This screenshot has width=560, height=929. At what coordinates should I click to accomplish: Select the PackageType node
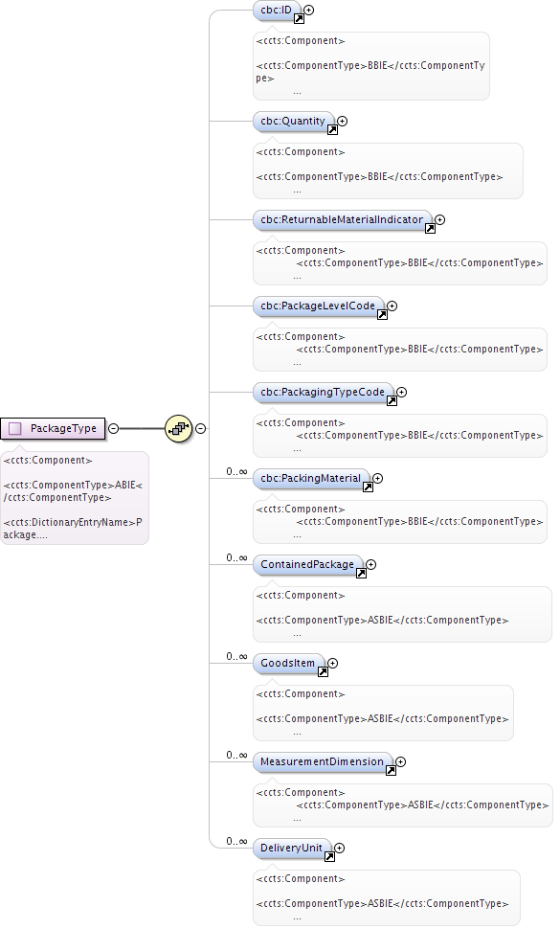pos(53,428)
